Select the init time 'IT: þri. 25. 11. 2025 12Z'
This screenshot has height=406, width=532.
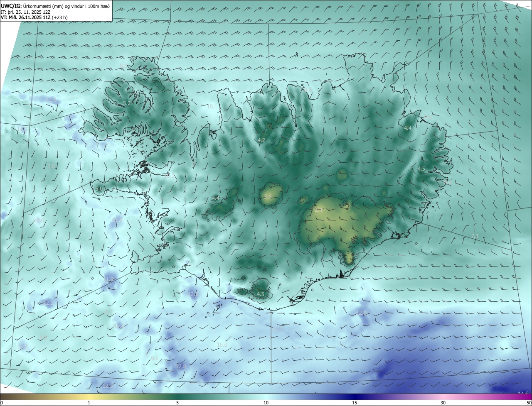25,12
